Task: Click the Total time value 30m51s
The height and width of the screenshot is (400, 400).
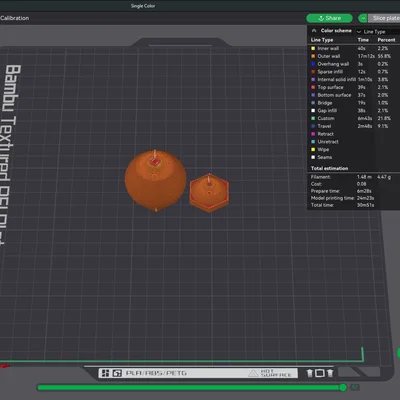Action: click(365, 205)
